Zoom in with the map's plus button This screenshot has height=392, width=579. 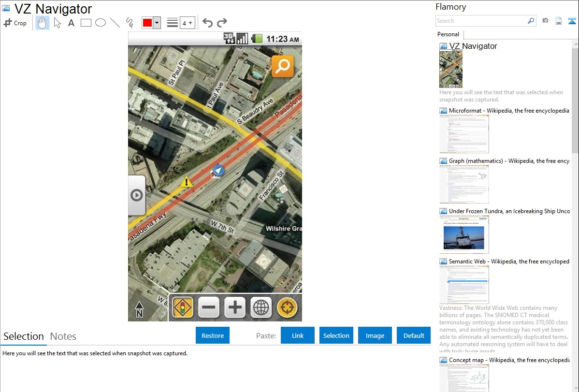[x=235, y=307]
